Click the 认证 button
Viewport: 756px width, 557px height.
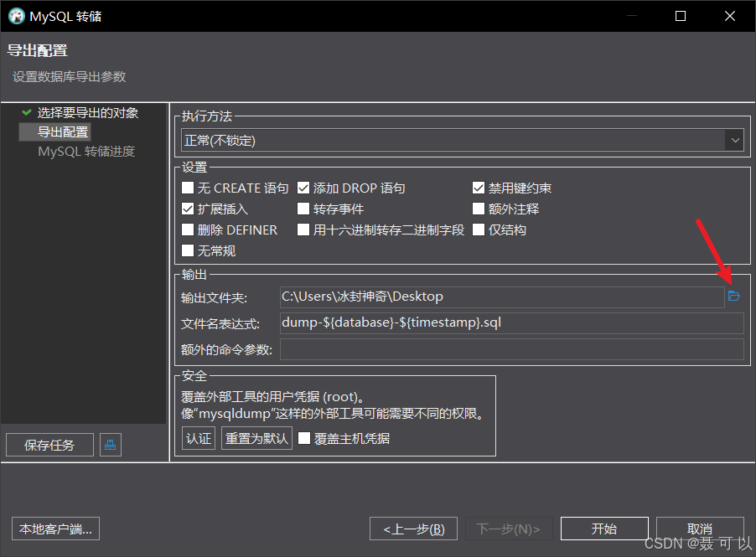(x=199, y=438)
